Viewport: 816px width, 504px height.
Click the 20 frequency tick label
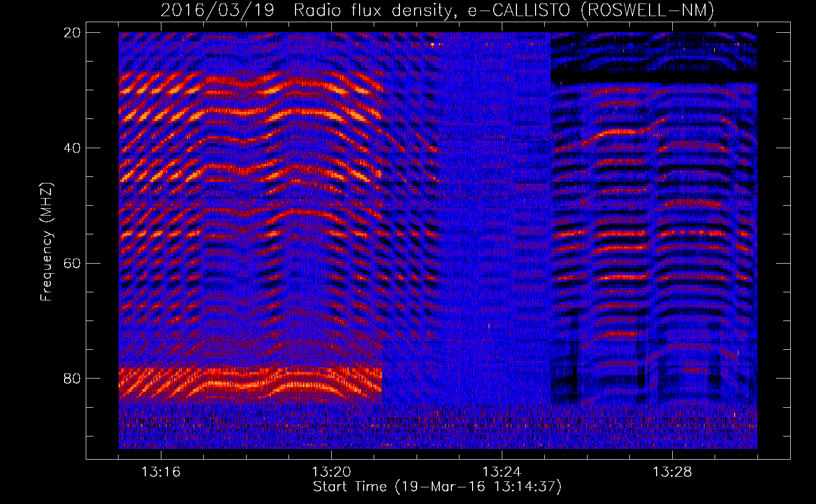pos(72,33)
